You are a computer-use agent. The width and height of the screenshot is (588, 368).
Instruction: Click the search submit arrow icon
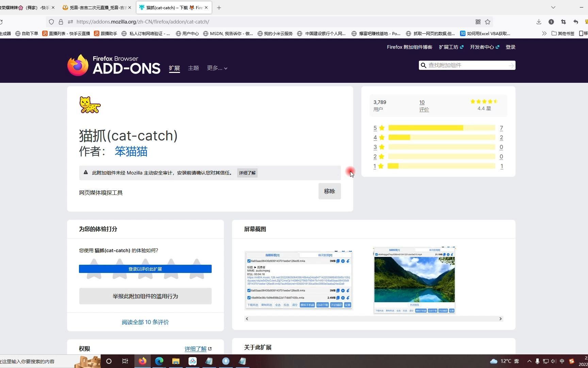[511, 65]
